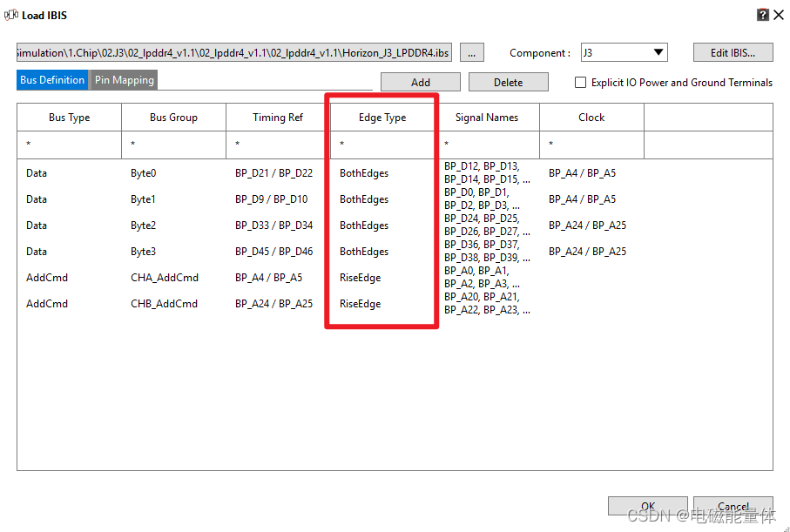This screenshot has height=532, width=790.
Task: Click the Delete button
Action: pyautogui.click(x=508, y=82)
